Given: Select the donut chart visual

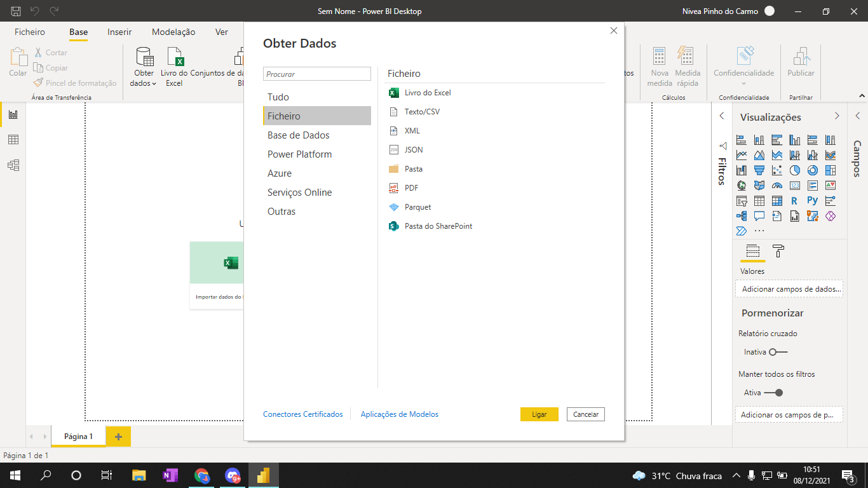Looking at the screenshot, I should [813, 170].
